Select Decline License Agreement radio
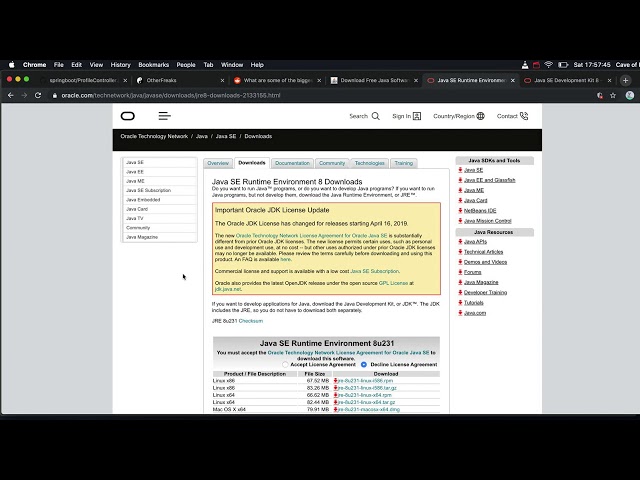Viewport: 640px width, 480px height. [364, 364]
